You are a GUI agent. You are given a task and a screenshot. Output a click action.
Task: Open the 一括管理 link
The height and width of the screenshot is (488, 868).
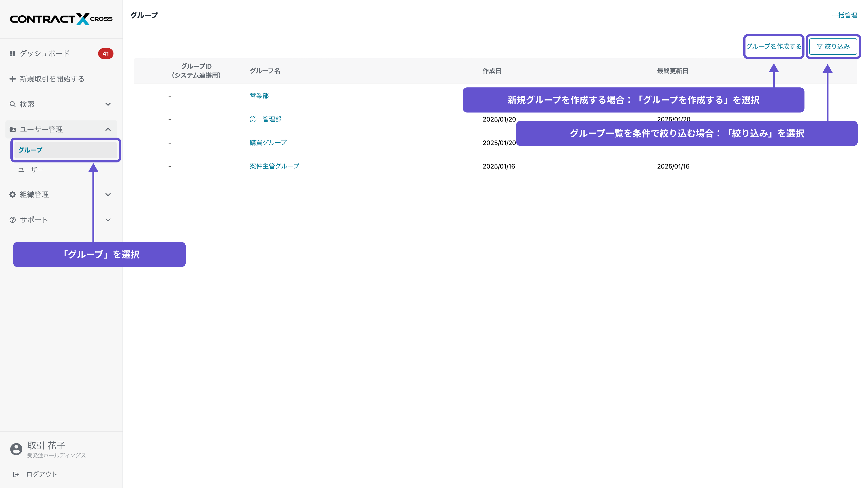point(844,16)
